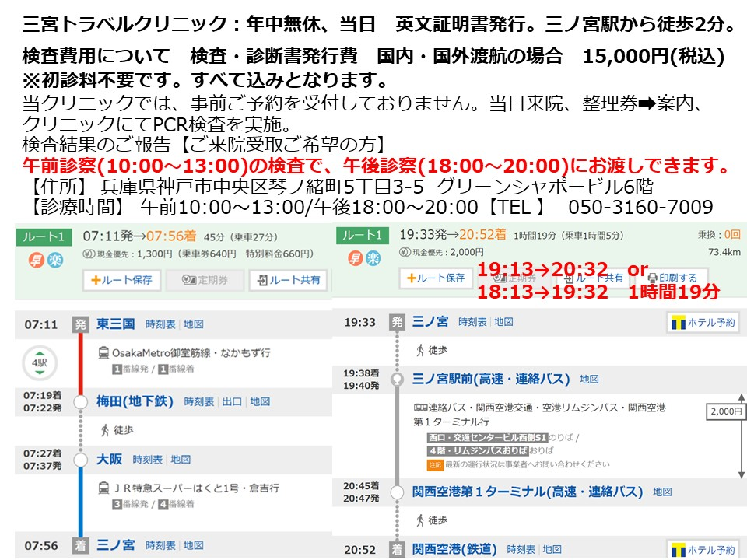This screenshot has height=560, width=747.
Task: Click the 発 marker at 07:11
Action: click(80, 324)
